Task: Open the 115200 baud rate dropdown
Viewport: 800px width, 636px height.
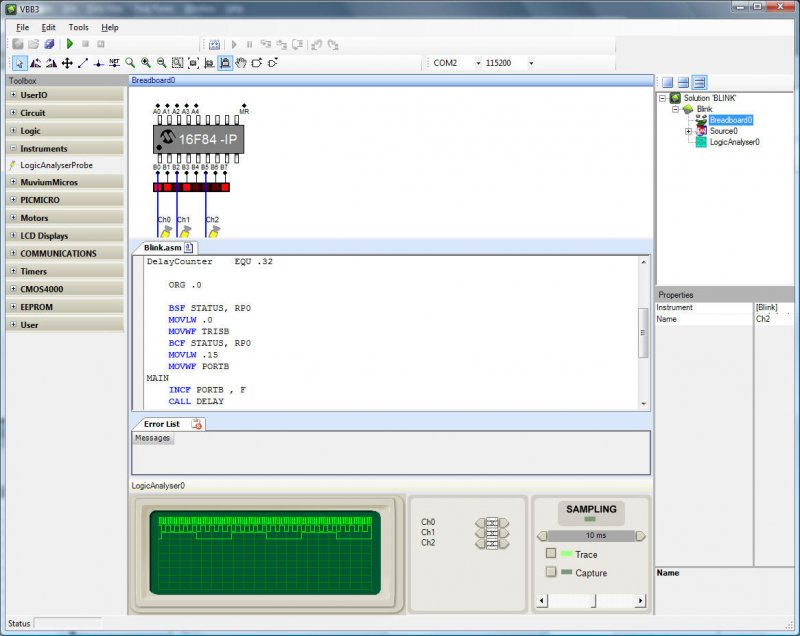Action: tap(530, 63)
